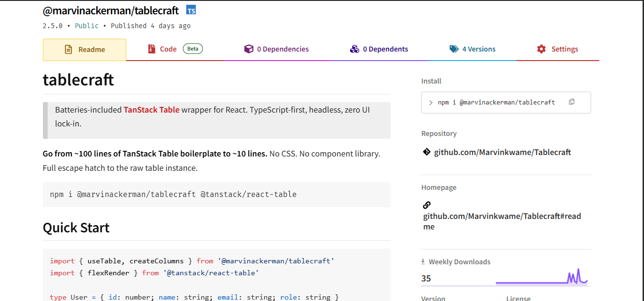Click the 'Public' visibility label
The image size is (644, 301).
point(87,26)
